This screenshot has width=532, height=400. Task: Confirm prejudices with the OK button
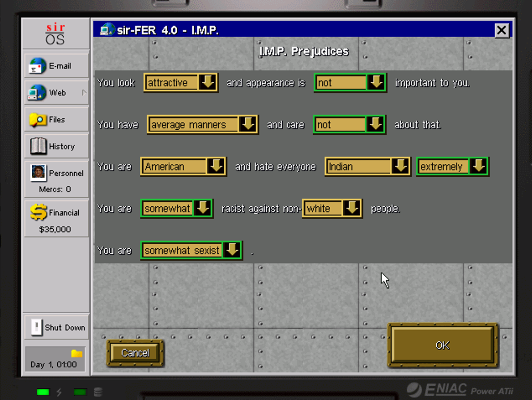pos(443,345)
